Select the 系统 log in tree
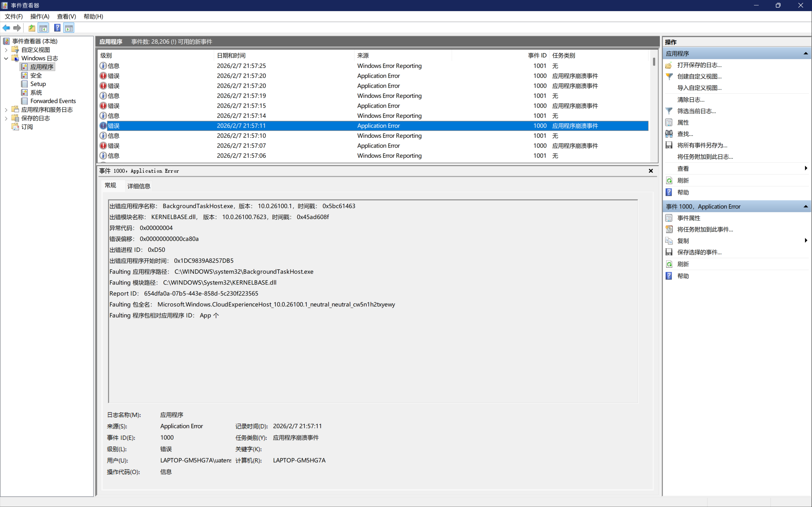812x507 pixels. pos(36,93)
